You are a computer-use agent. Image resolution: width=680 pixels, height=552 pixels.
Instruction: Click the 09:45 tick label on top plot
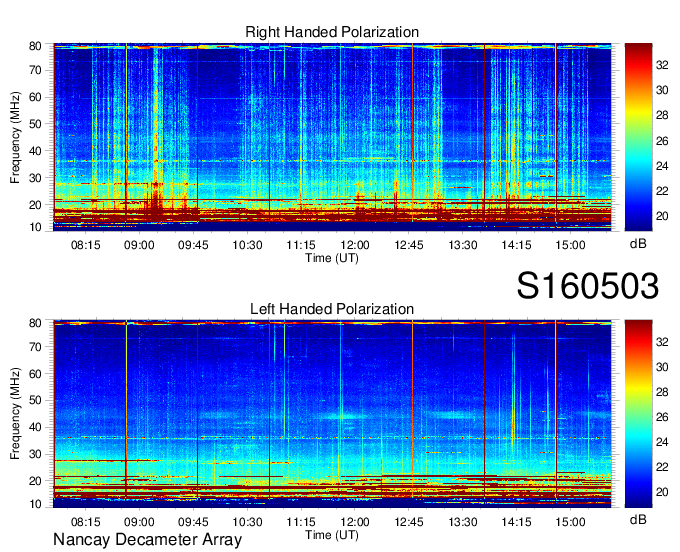193,245
